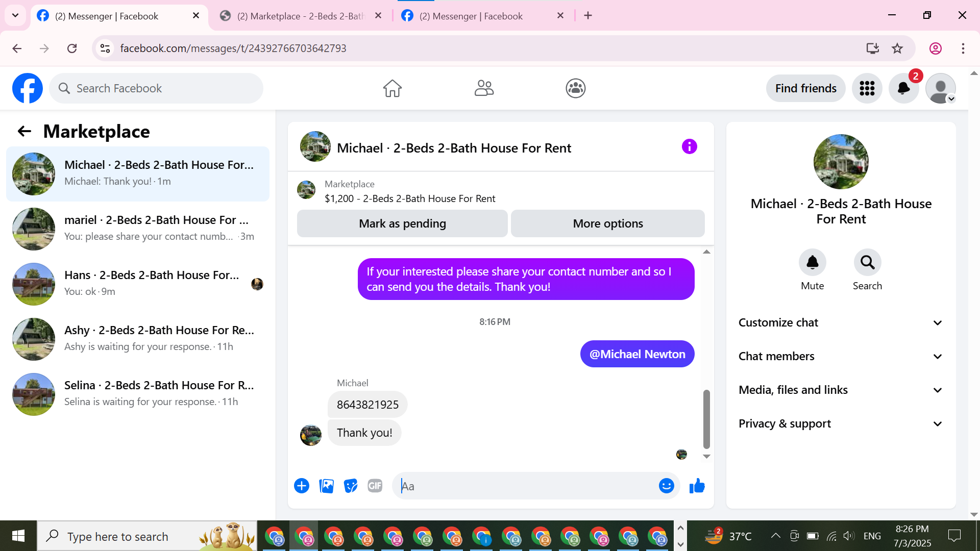Click the purple conversation information icon
980x551 pixels.
(x=689, y=147)
